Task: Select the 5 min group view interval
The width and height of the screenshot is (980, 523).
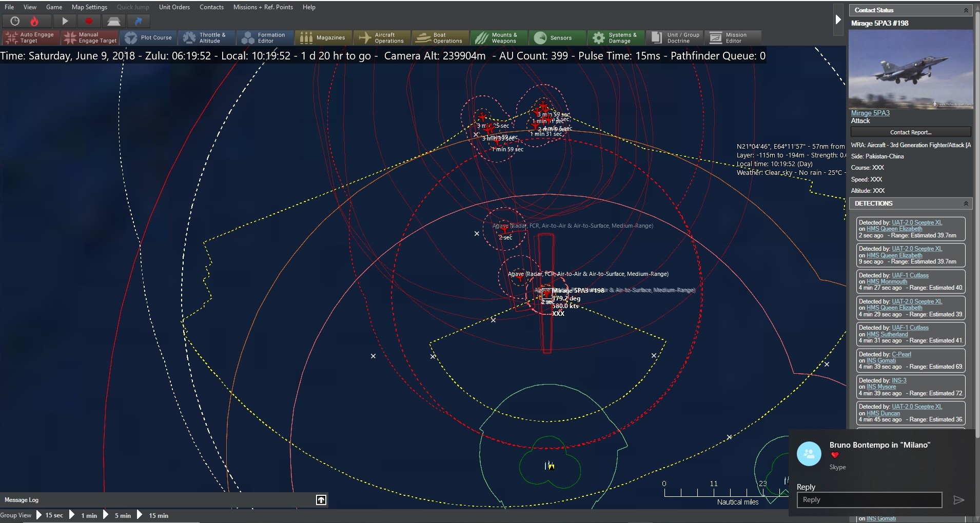Action: coord(122,515)
